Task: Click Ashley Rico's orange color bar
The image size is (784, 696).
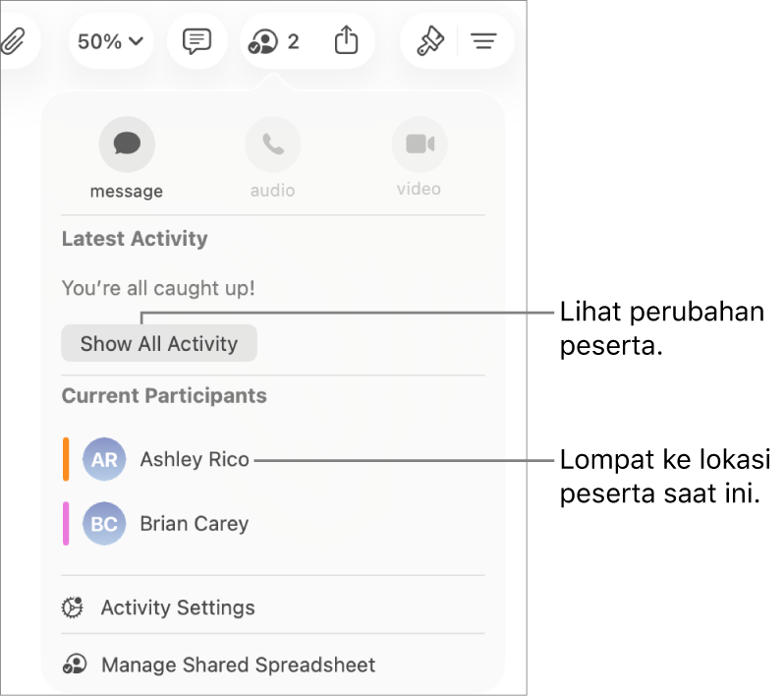Action: [x=66, y=459]
